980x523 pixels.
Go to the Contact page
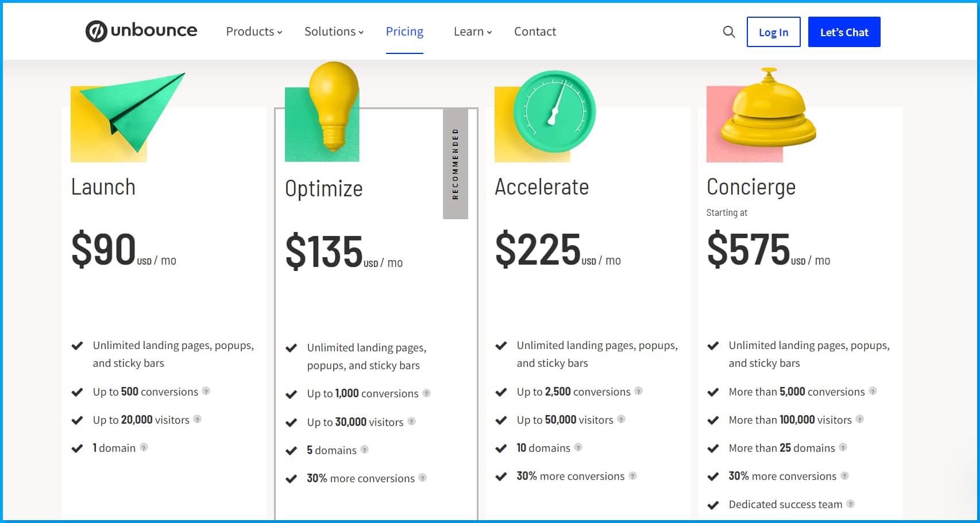pos(535,32)
